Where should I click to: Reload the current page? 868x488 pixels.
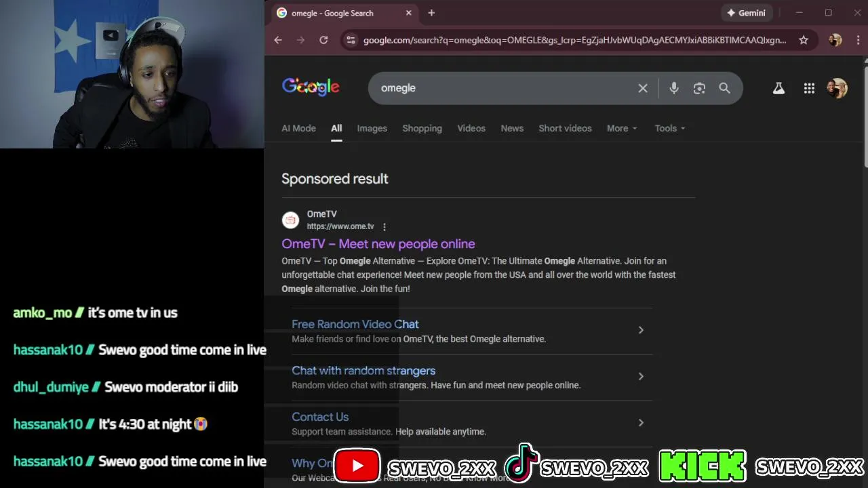pos(323,40)
